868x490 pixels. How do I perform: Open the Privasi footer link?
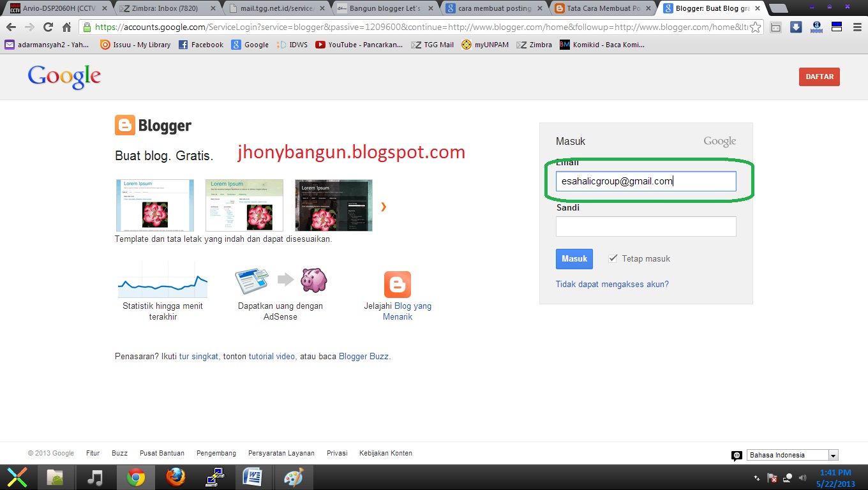click(x=337, y=453)
